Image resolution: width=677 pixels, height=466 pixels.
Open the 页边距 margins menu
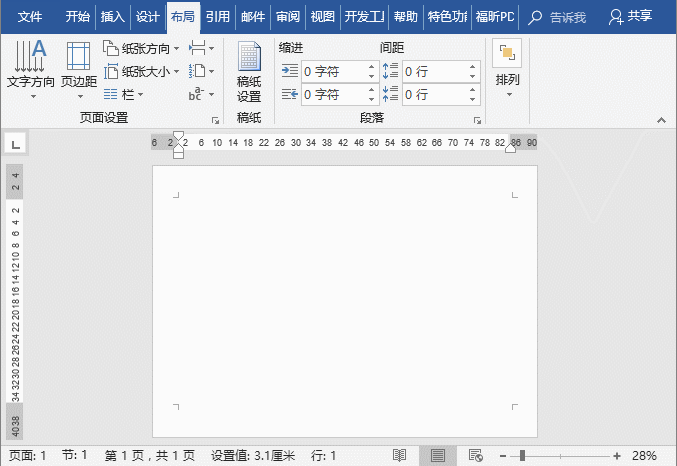(x=79, y=69)
